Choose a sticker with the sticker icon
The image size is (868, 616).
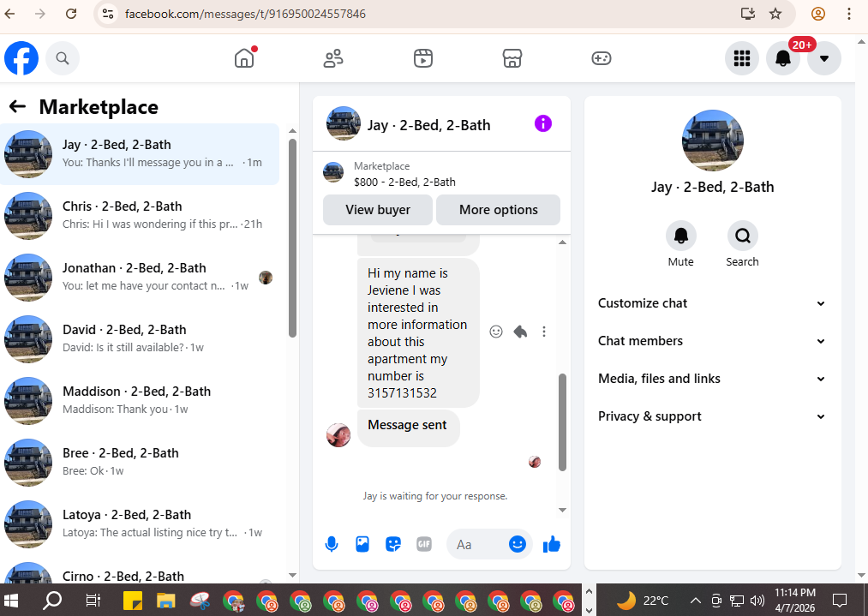point(393,545)
